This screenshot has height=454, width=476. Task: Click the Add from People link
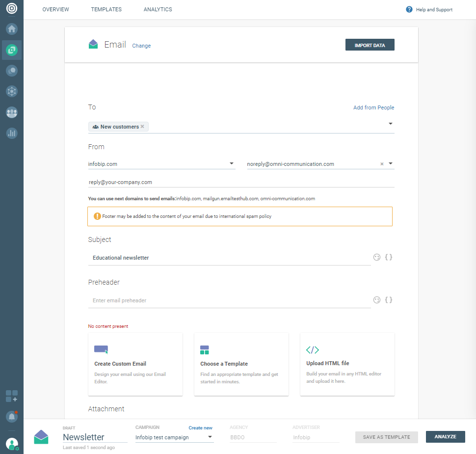[x=373, y=107]
